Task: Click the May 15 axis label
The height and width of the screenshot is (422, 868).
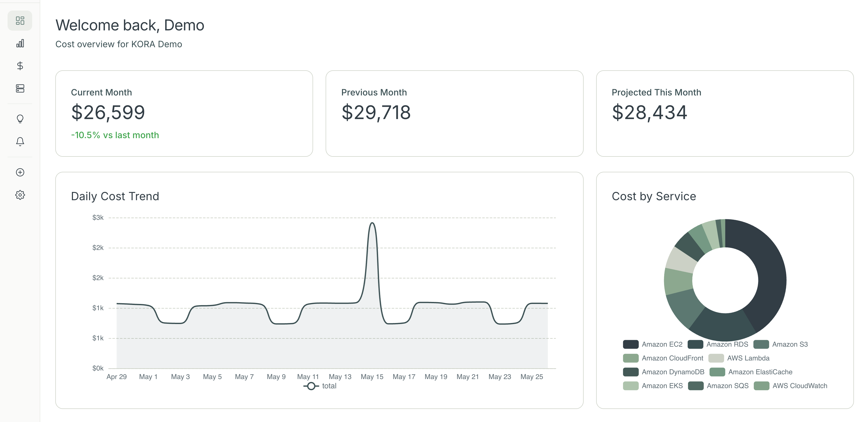Action: coord(372,377)
